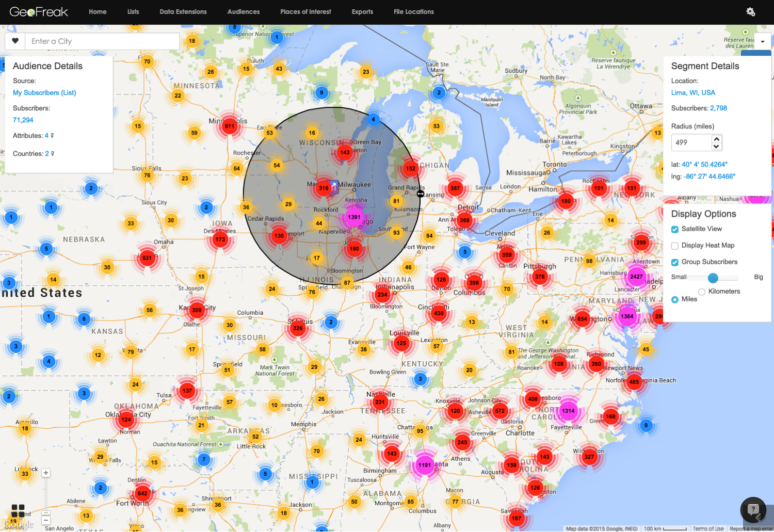Uncheck the Satellite View checkbox
774x532 pixels.
point(675,229)
